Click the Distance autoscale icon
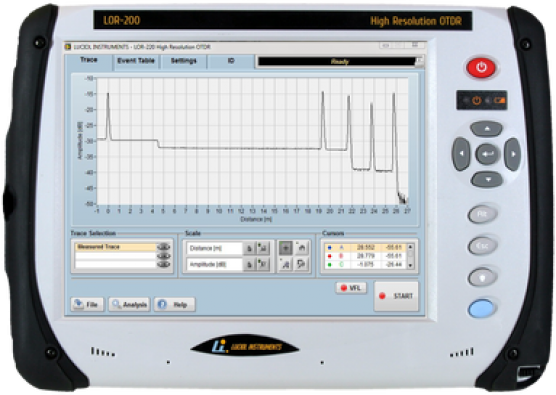556x395 pixels. tap(263, 249)
